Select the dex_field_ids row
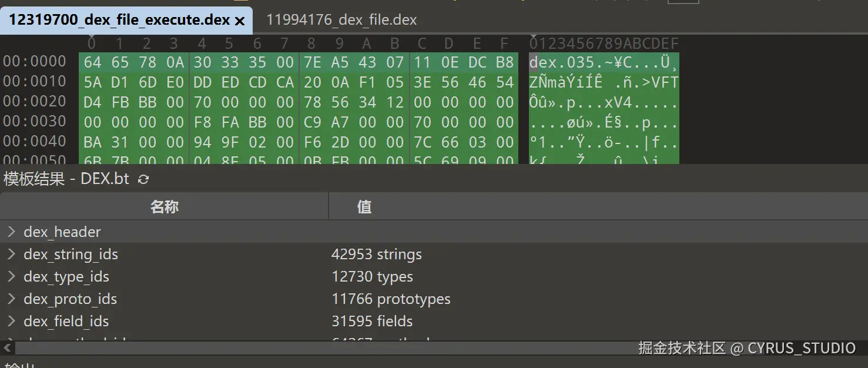868x368 pixels. click(434, 321)
